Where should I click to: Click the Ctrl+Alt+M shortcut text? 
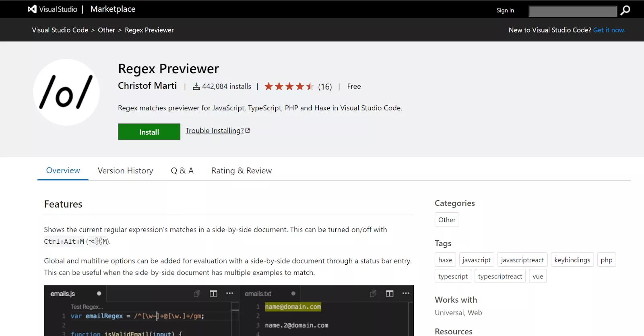64,242
